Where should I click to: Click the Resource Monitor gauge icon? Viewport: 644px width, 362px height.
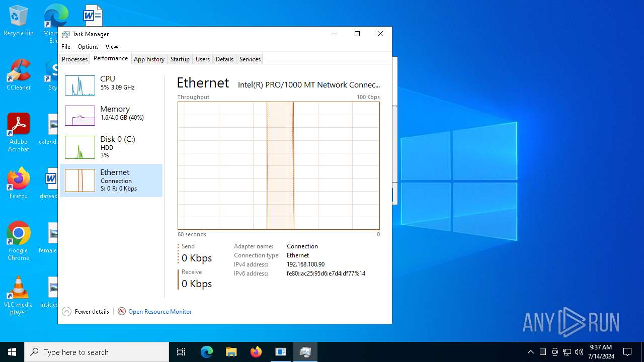pos(122,312)
